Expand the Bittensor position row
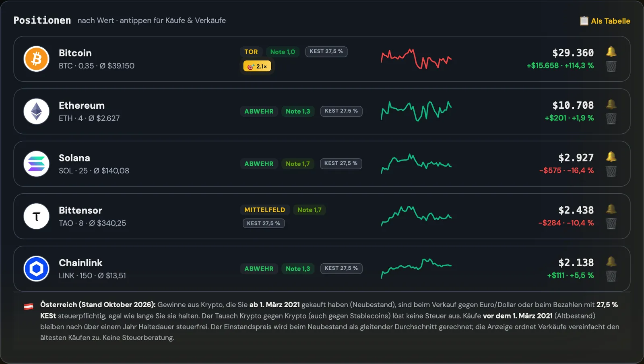 point(322,216)
